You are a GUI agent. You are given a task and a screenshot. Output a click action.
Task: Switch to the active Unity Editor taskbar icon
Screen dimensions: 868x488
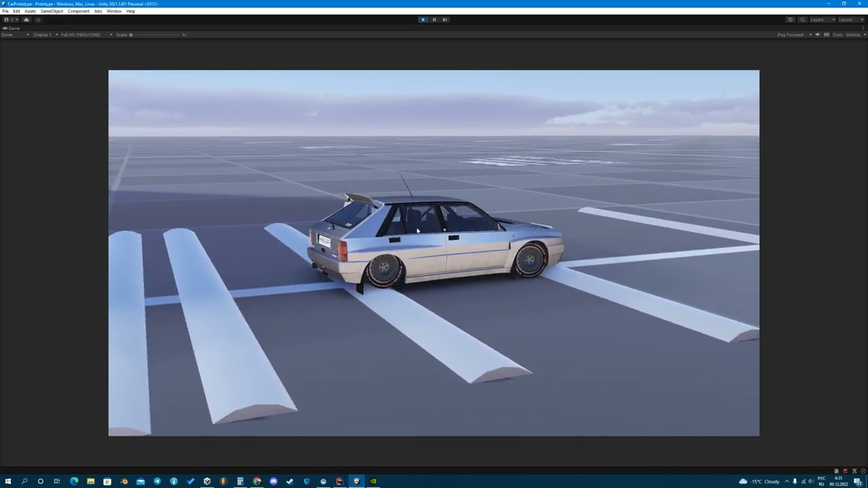tap(357, 481)
